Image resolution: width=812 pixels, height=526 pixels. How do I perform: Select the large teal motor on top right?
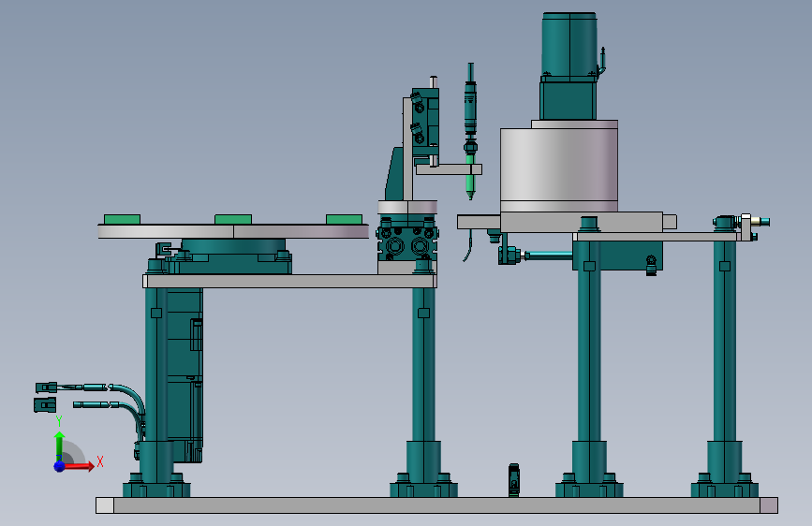569,66
